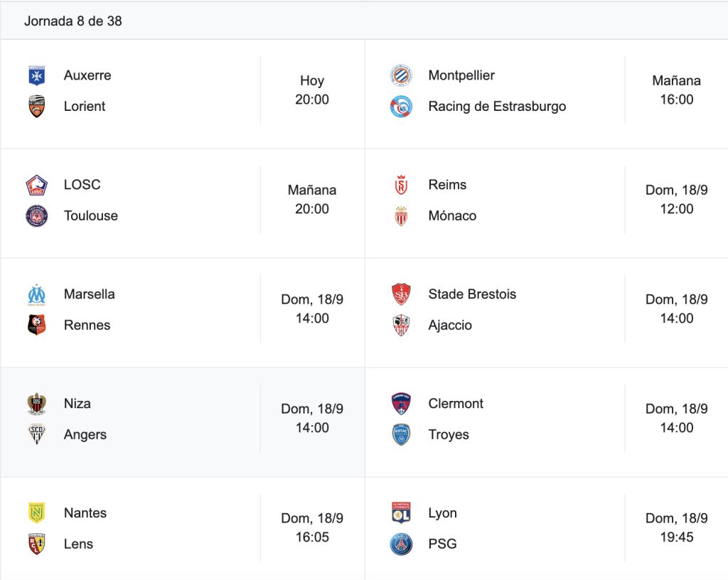This screenshot has height=580, width=728.
Task: Open the Reims team name link
Action: 447,185
